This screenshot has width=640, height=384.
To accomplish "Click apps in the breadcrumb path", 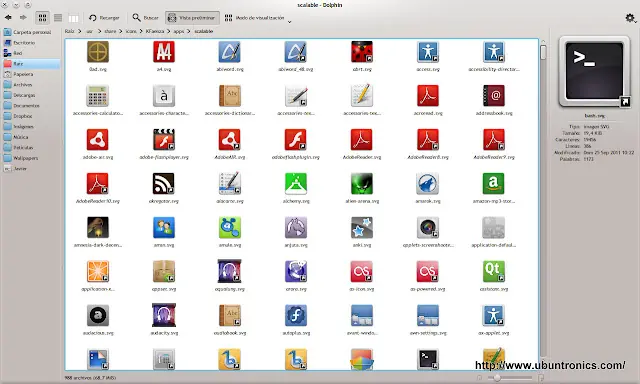I will click(x=178, y=31).
